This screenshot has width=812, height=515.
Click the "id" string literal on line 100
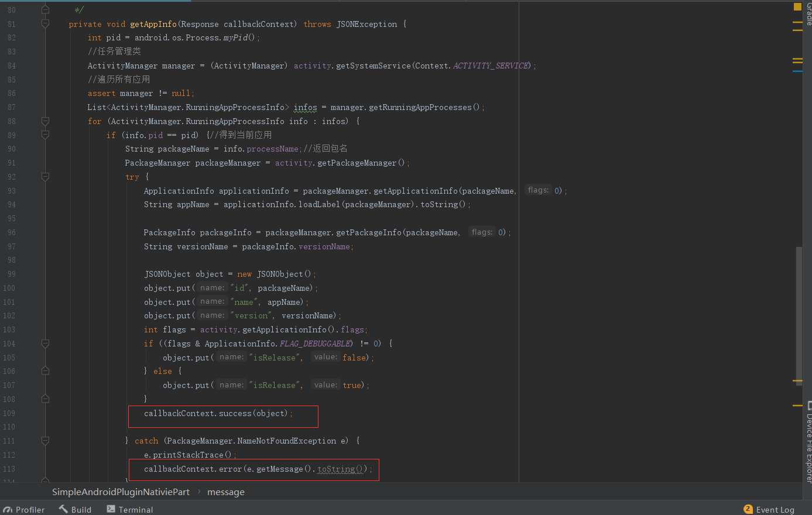point(241,288)
